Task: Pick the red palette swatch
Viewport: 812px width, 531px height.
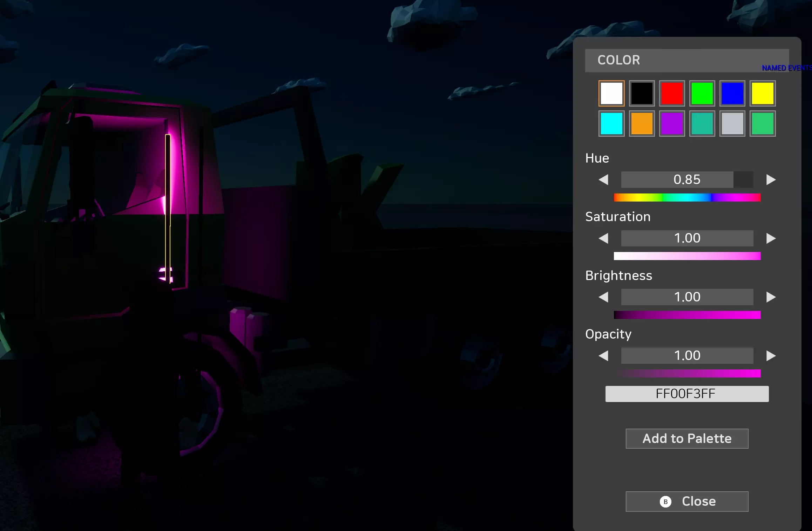Action: pos(672,94)
